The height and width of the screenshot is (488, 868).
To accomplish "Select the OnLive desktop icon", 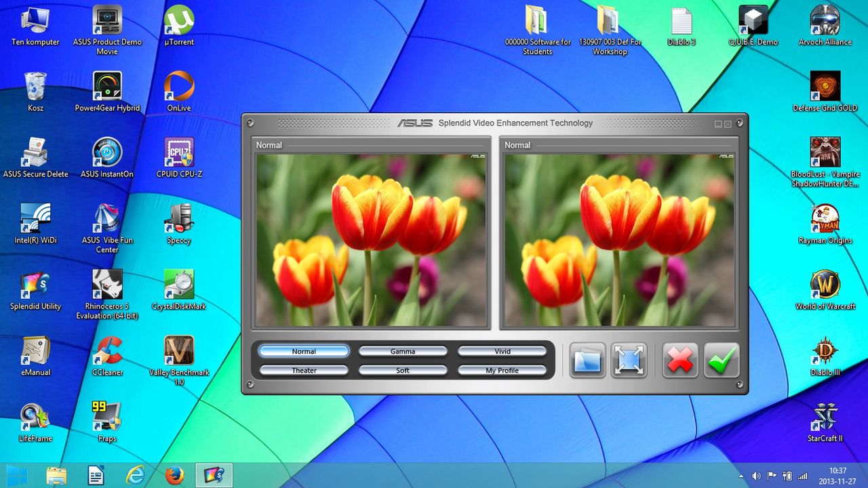I will pos(179,92).
